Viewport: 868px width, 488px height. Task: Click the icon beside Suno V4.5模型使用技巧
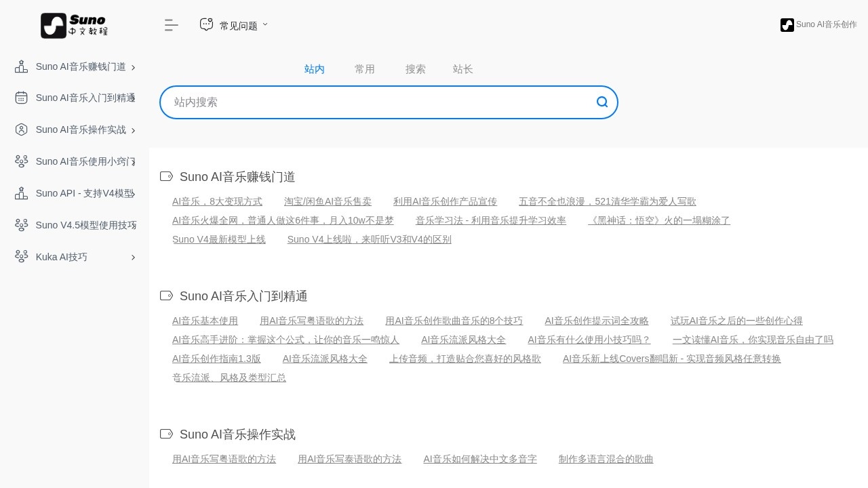pyautogui.click(x=21, y=225)
